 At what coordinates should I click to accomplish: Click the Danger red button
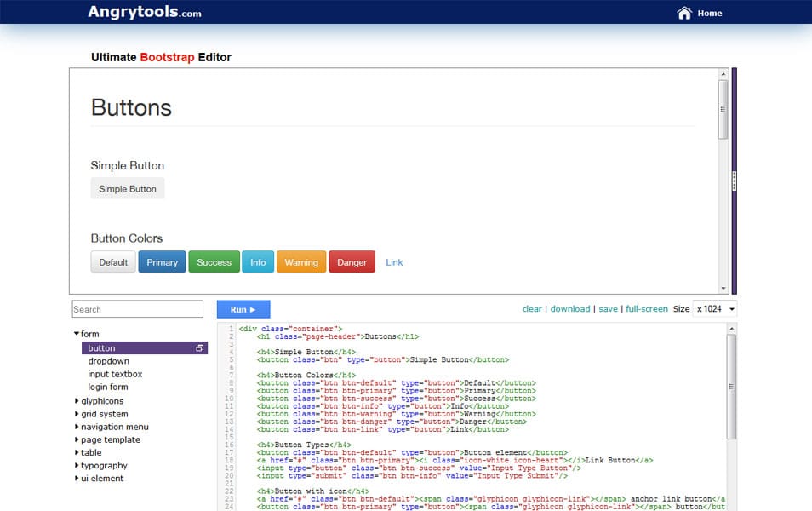tap(352, 262)
